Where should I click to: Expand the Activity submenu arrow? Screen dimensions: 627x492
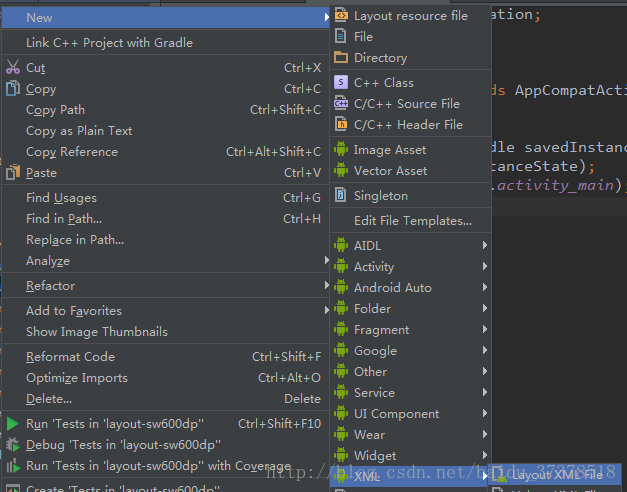485,266
